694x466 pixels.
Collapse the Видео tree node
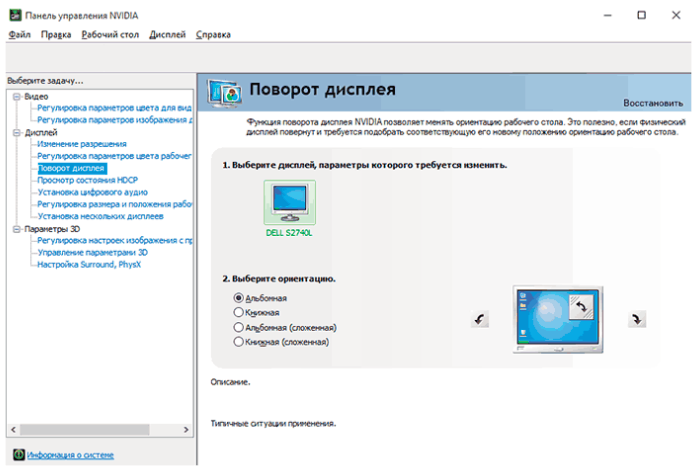(17, 96)
